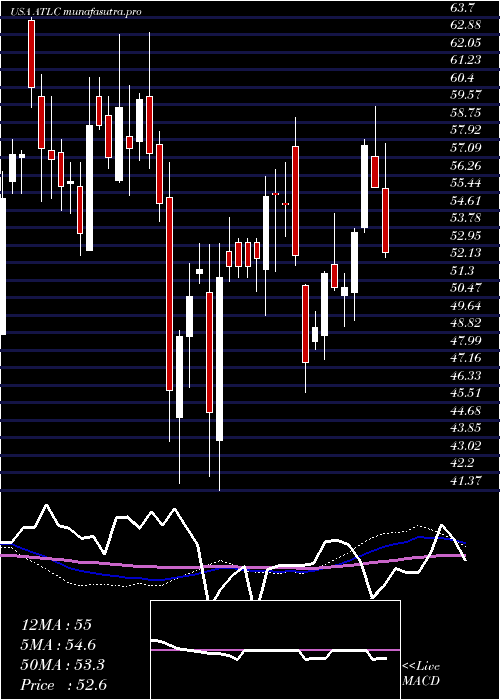
Task: Click the 59.57 price axis label
Action: 466,95
